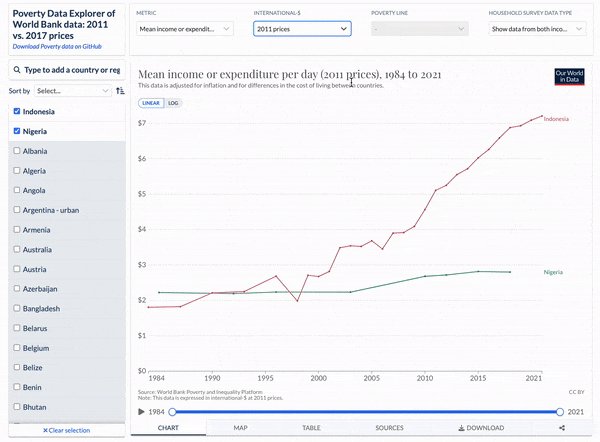Click the Nigeria line label in chart
The image size is (600, 442).
(x=553, y=272)
